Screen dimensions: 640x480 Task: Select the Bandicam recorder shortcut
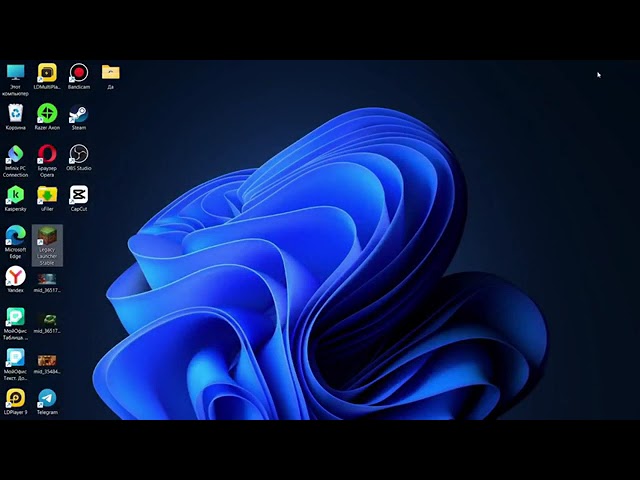point(79,76)
